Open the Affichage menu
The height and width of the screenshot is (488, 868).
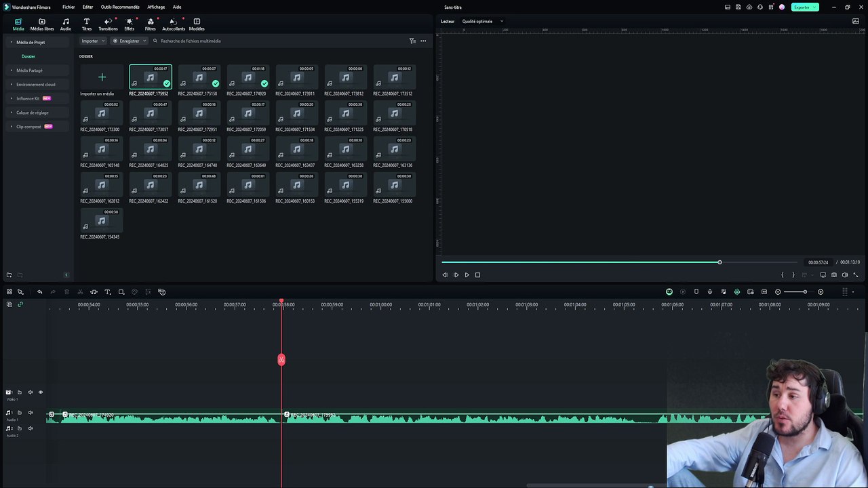tap(156, 7)
